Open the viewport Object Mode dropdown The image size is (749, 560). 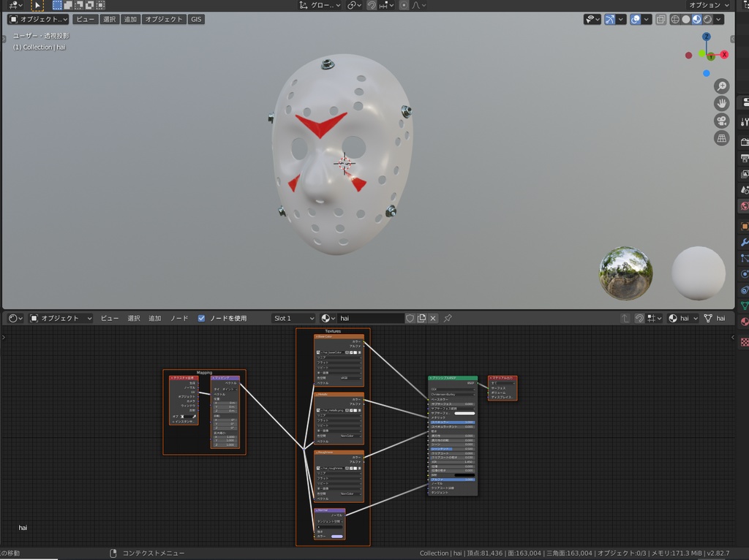click(38, 19)
